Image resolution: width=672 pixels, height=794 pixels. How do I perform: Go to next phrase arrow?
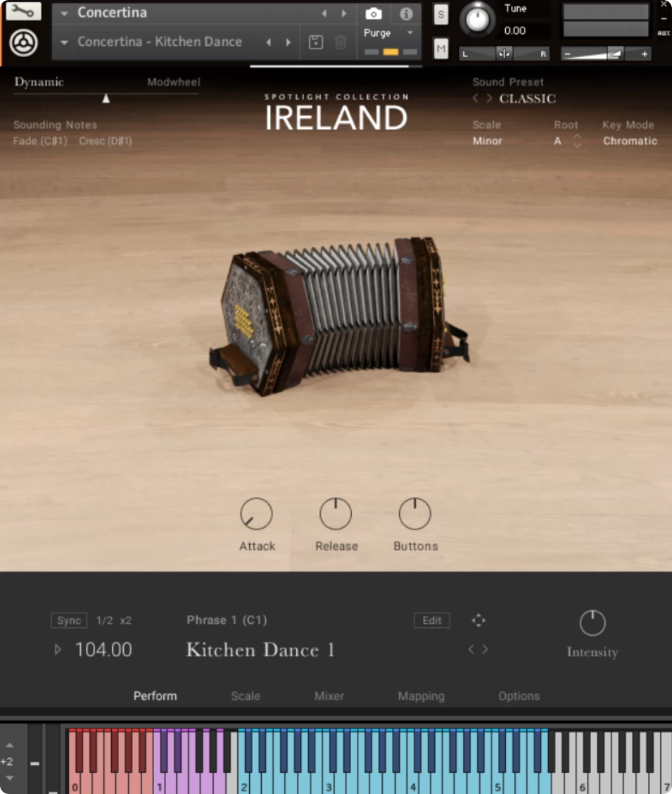pyautogui.click(x=486, y=649)
